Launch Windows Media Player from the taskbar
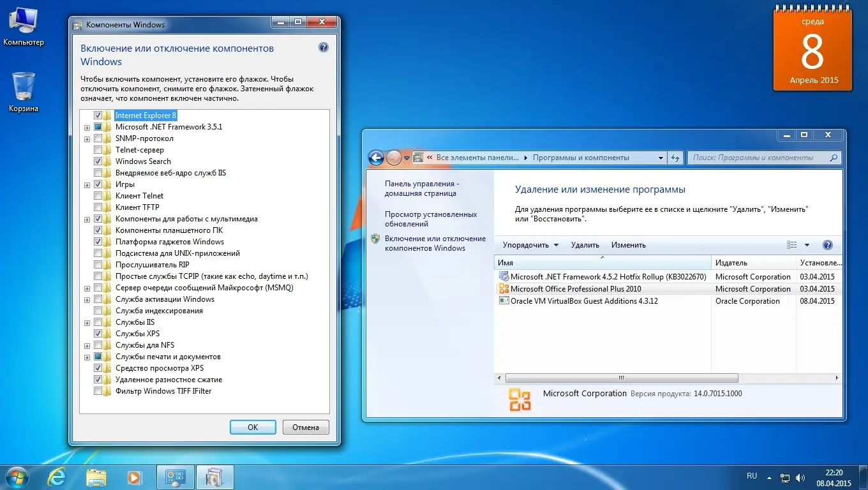Viewport: 868px width, 490px height. pyautogui.click(x=134, y=477)
